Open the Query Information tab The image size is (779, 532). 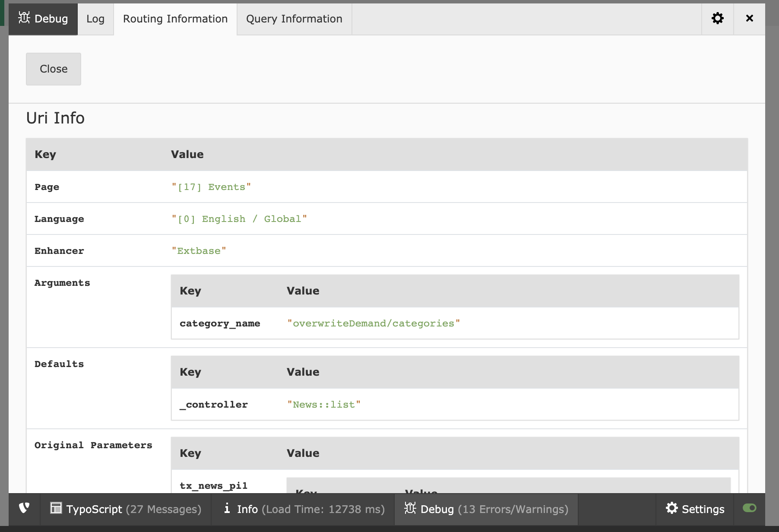click(294, 19)
